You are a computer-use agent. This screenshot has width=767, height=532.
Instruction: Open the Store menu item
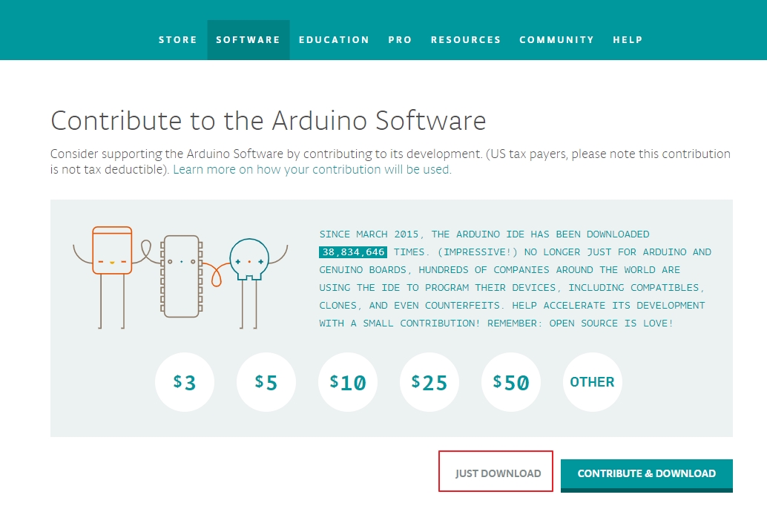[177, 40]
